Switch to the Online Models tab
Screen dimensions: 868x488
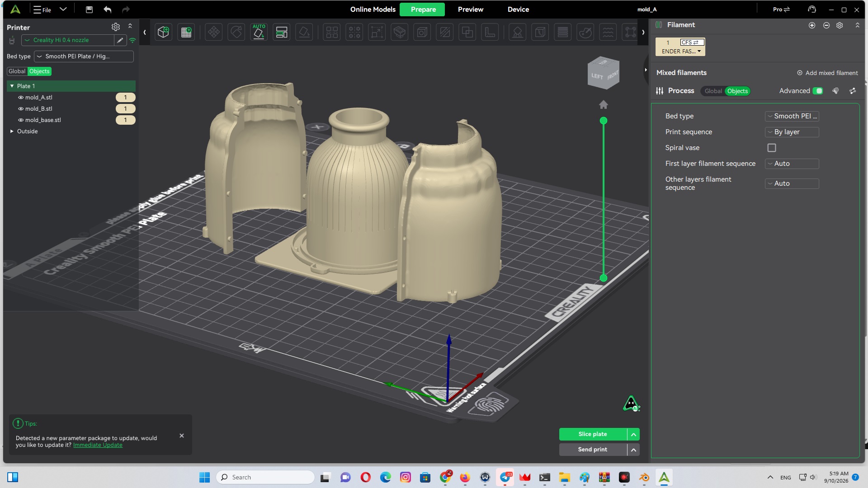coord(373,9)
